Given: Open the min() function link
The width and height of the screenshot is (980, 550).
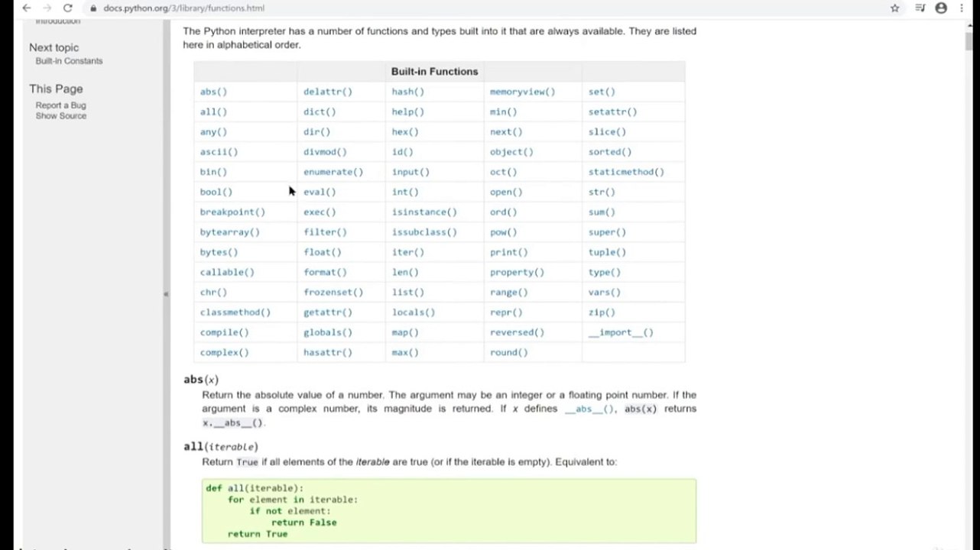Looking at the screenshot, I should (x=504, y=112).
